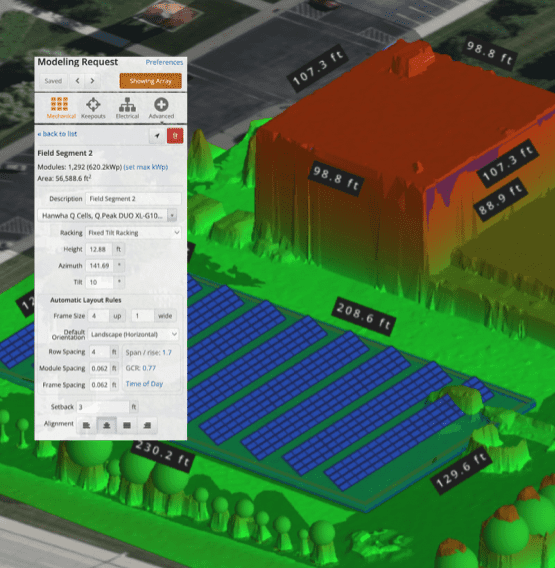The height and width of the screenshot is (568, 555).
Task: Select left alignment option
Action: 87,425
